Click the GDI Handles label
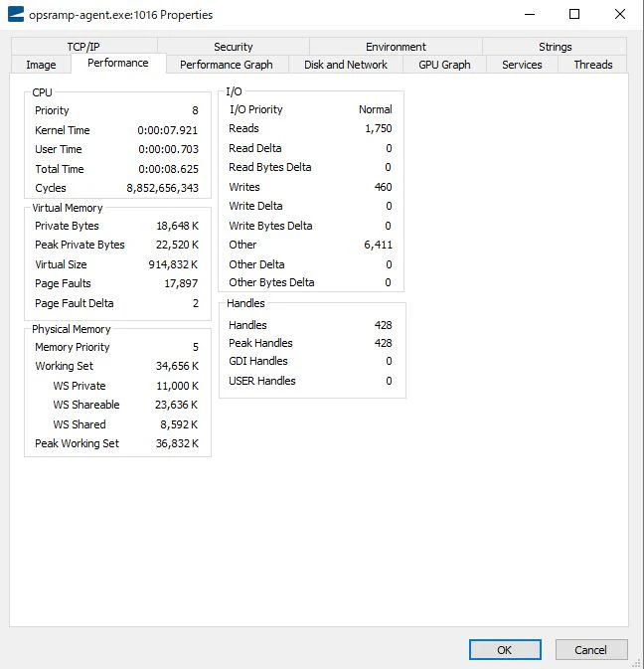The height and width of the screenshot is (669, 644). (x=258, y=361)
